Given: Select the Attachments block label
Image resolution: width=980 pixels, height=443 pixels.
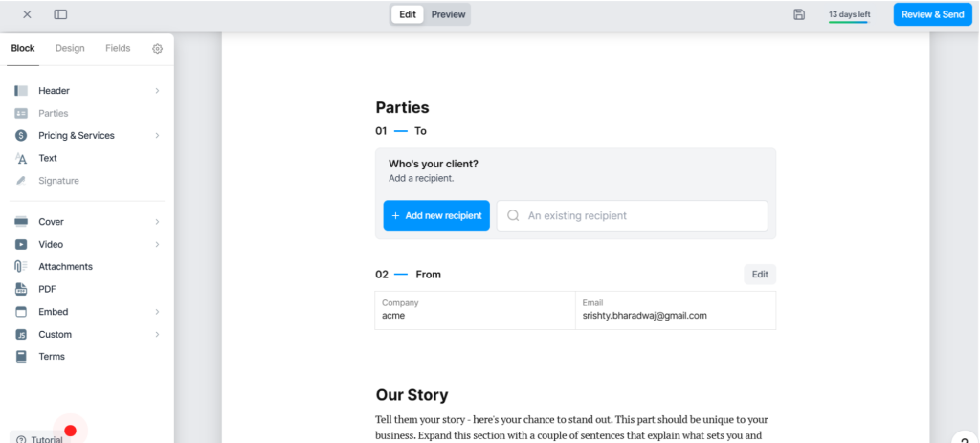Looking at the screenshot, I should [x=66, y=266].
